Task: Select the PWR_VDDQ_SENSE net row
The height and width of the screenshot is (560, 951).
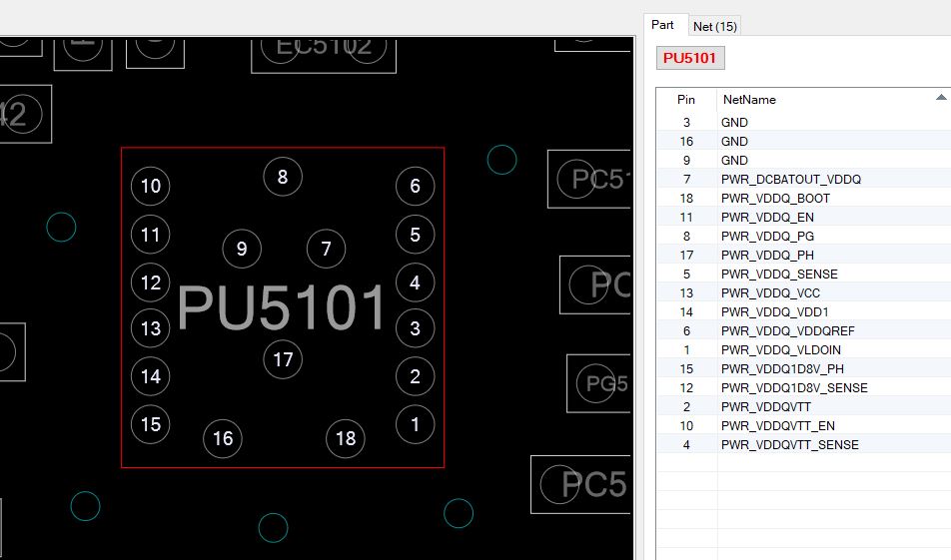Action: 803,274
